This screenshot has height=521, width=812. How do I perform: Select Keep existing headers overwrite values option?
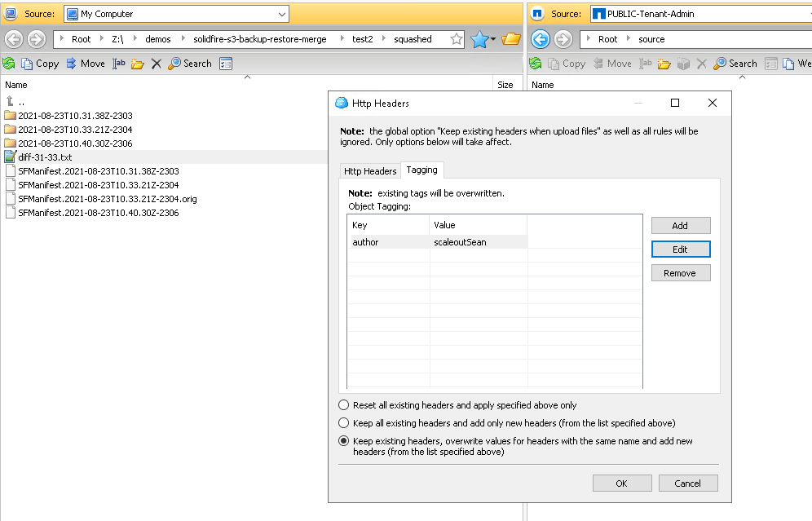tap(516, 446)
